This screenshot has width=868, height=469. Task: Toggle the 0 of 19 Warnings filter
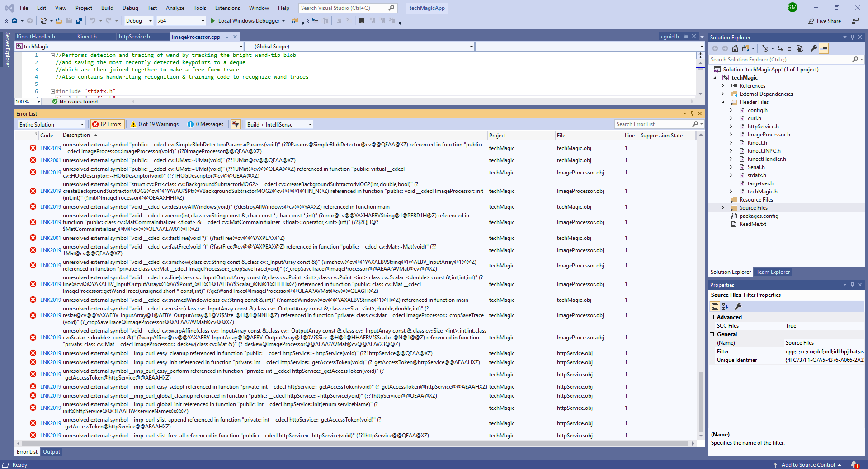pyautogui.click(x=155, y=124)
